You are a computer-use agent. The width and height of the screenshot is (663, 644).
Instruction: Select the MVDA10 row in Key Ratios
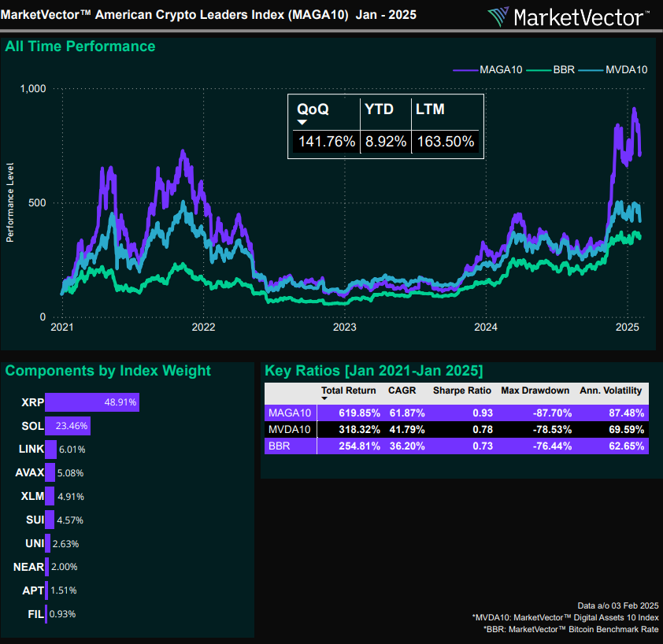pyautogui.click(x=457, y=430)
